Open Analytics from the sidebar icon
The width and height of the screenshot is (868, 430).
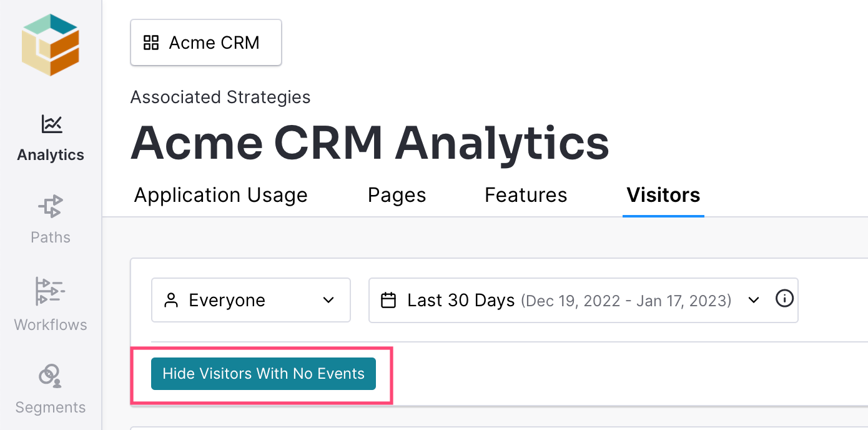pyautogui.click(x=51, y=124)
